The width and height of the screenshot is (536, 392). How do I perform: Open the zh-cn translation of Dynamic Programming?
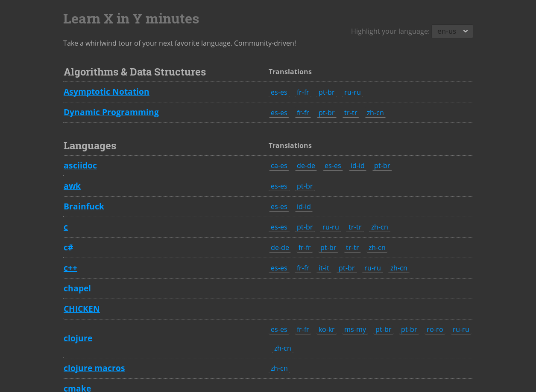coord(375,113)
